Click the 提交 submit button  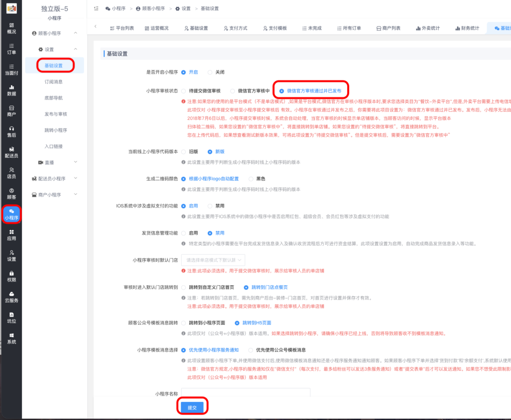[193, 407]
